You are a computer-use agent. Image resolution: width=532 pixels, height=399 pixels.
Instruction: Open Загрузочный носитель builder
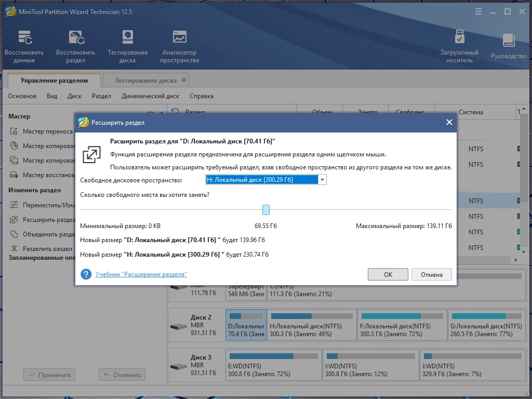(459, 46)
